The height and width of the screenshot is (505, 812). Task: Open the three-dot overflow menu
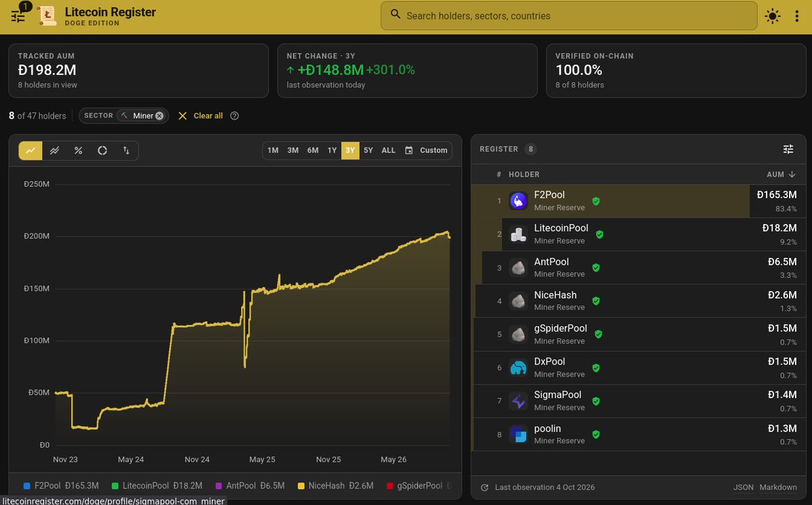(796, 16)
